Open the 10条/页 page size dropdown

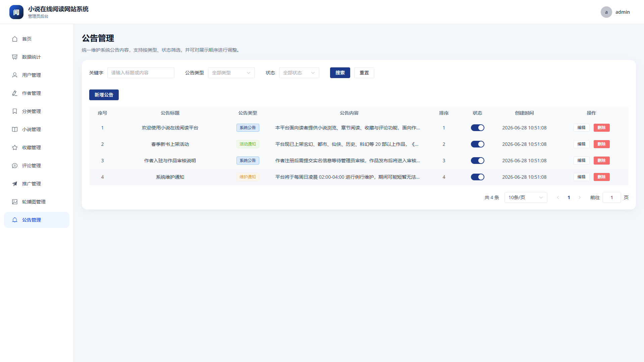click(526, 197)
